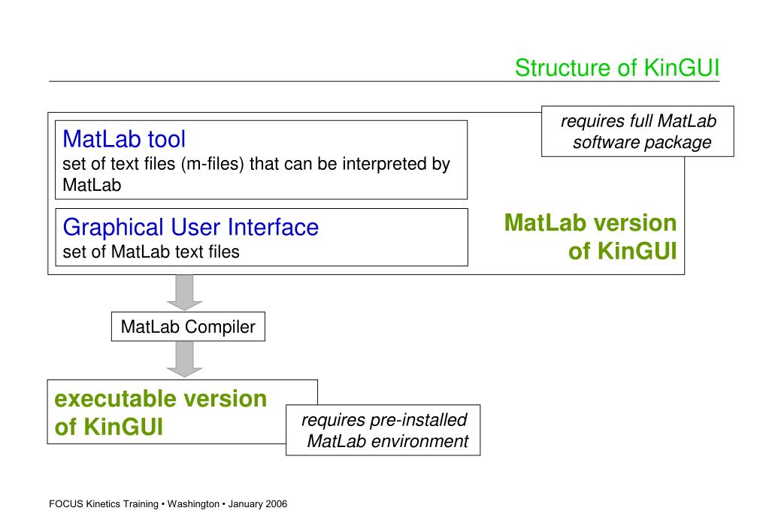Viewport: 769px width, 532px height.
Task: Click the 'set of MatLab text files' line
Action: coord(151,252)
